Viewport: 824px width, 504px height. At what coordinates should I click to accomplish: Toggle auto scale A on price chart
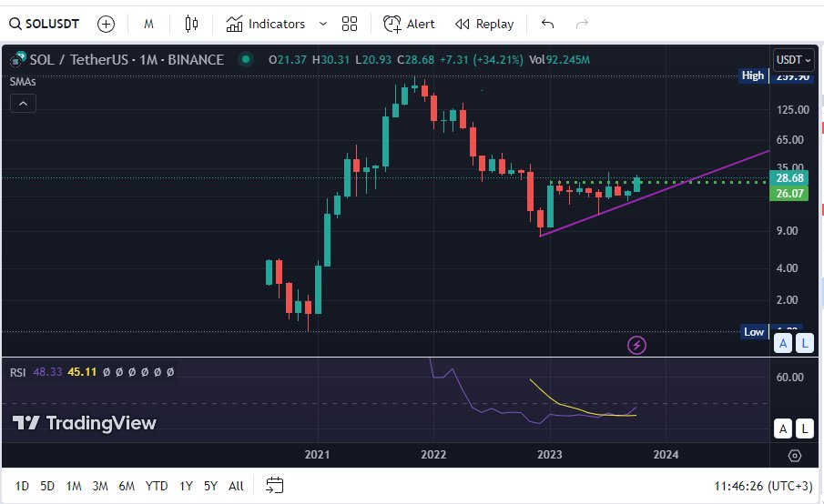783,344
